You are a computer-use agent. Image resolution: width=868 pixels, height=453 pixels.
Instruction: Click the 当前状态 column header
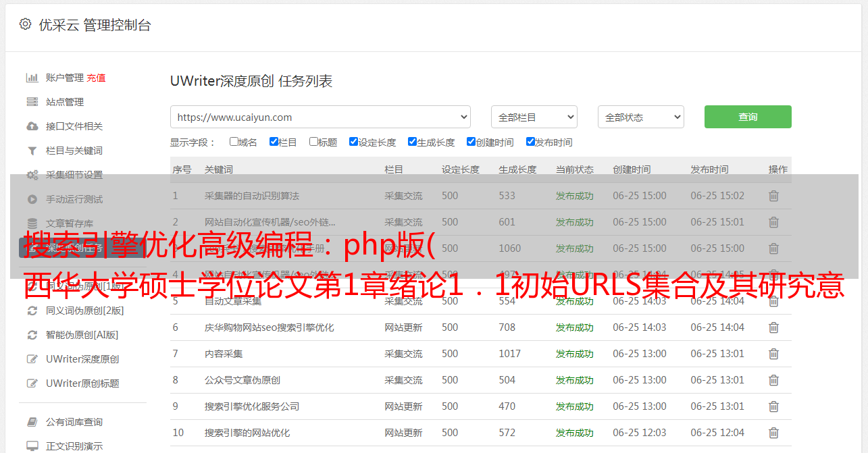pos(575,169)
